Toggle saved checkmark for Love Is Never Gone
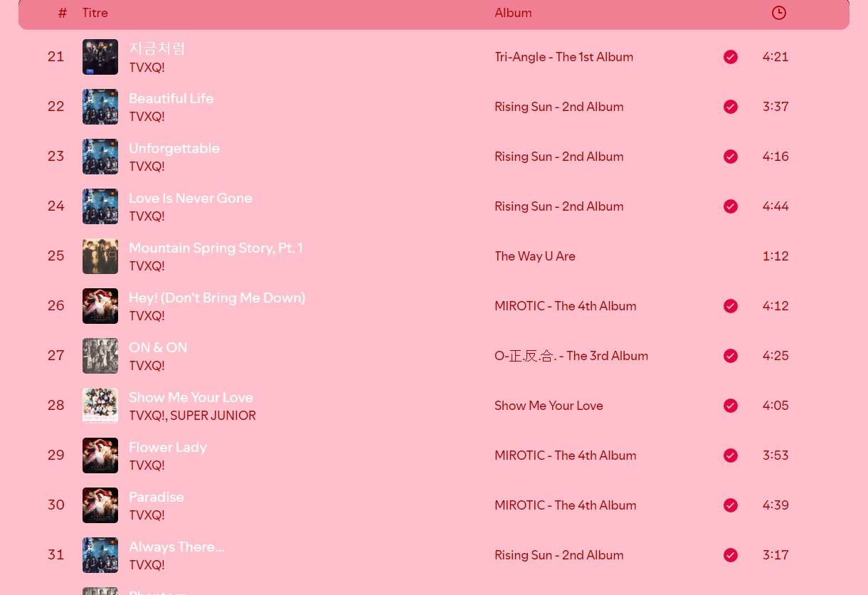The height and width of the screenshot is (595, 868). point(731,206)
